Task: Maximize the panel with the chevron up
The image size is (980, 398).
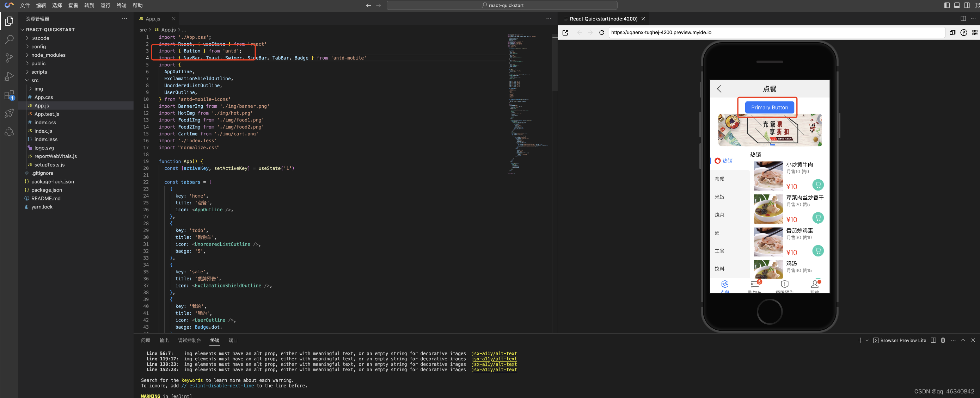Action: tap(963, 340)
